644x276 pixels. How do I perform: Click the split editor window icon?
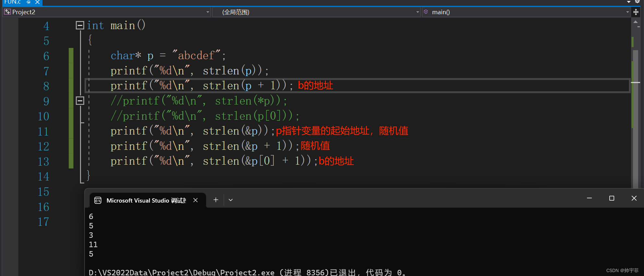[x=636, y=12]
